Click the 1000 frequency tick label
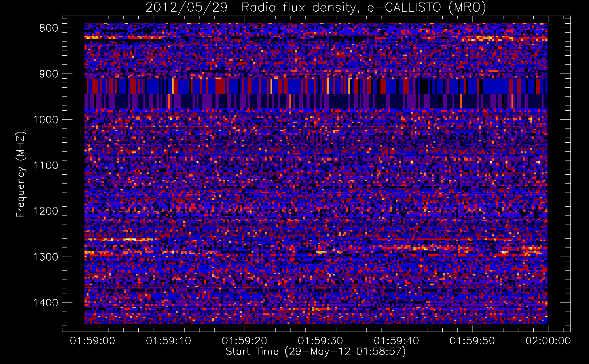Screen dimensions: 589x364 point(46,120)
